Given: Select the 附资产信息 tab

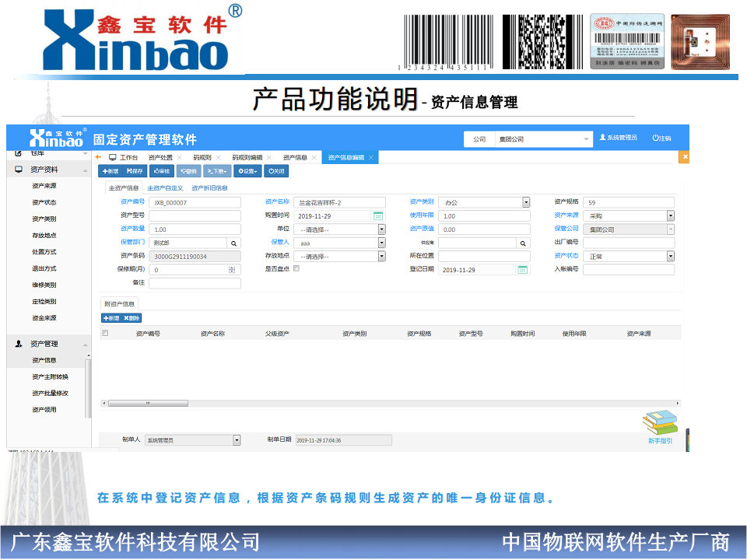Looking at the screenshot, I should tap(120, 304).
